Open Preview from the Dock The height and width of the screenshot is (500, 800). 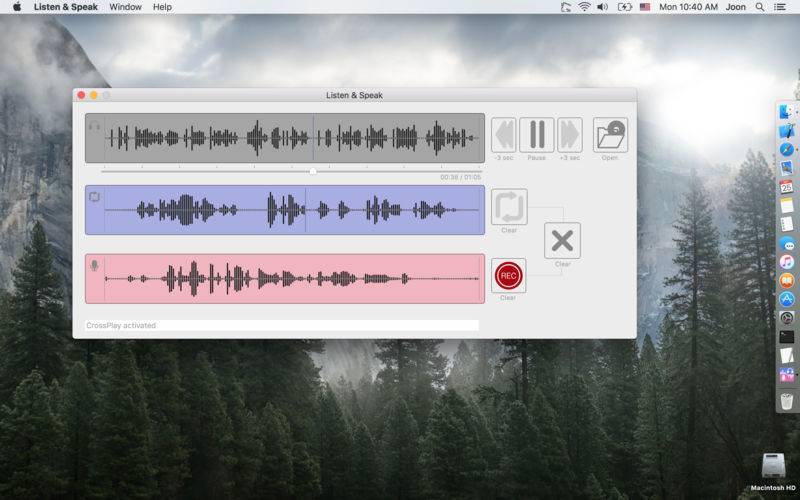787,167
